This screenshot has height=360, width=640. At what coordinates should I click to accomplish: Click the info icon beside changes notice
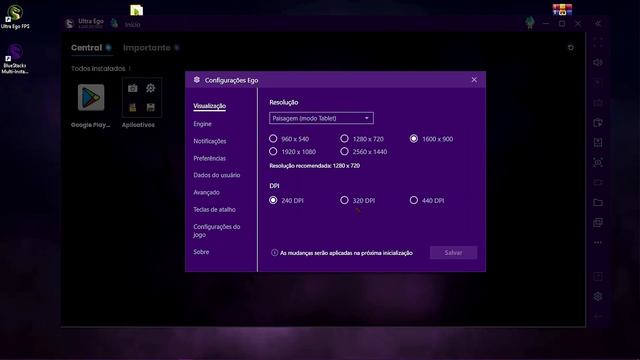pos(274,253)
